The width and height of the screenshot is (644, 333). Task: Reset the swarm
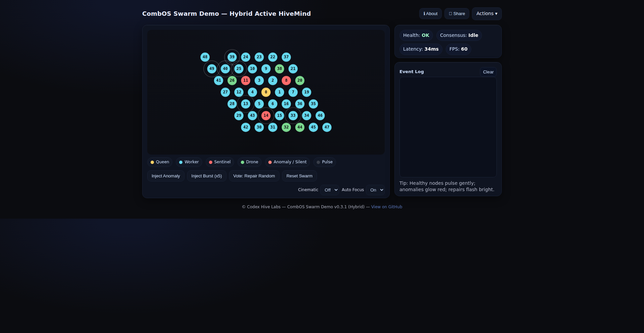(299, 176)
